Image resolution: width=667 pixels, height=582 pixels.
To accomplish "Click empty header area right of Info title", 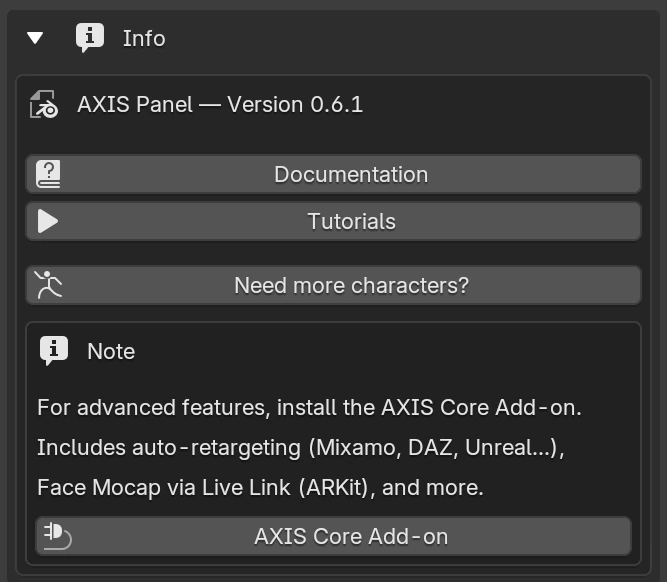I will point(408,38).
